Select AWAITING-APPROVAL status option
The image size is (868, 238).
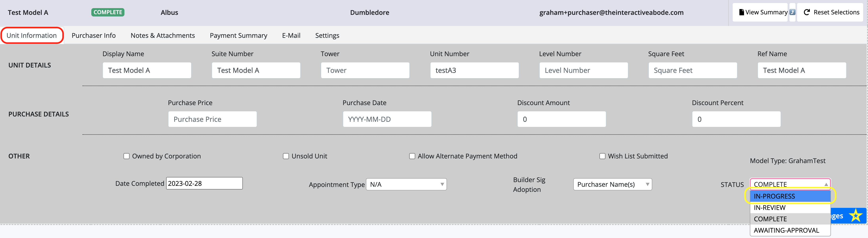tap(790, 230)
